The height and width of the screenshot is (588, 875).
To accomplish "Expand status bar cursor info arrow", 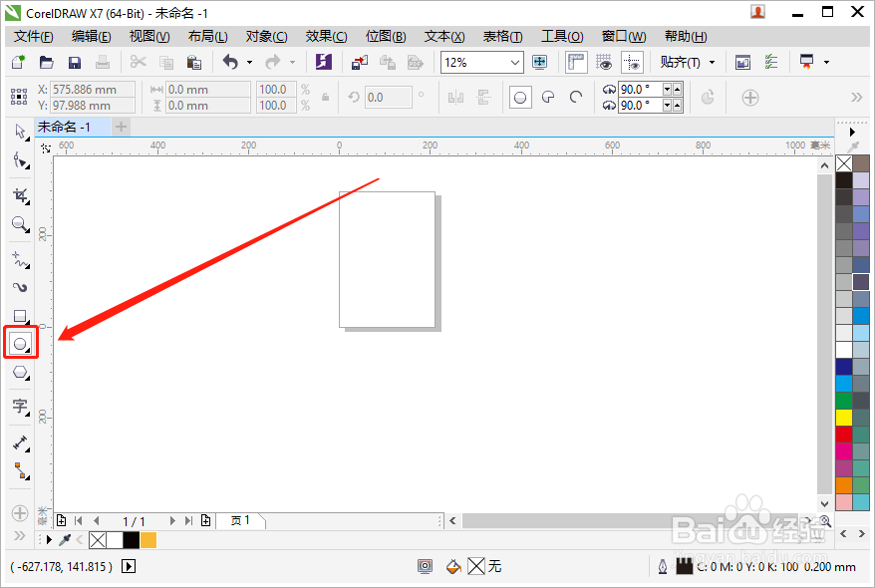I will [x=129, y=567].
